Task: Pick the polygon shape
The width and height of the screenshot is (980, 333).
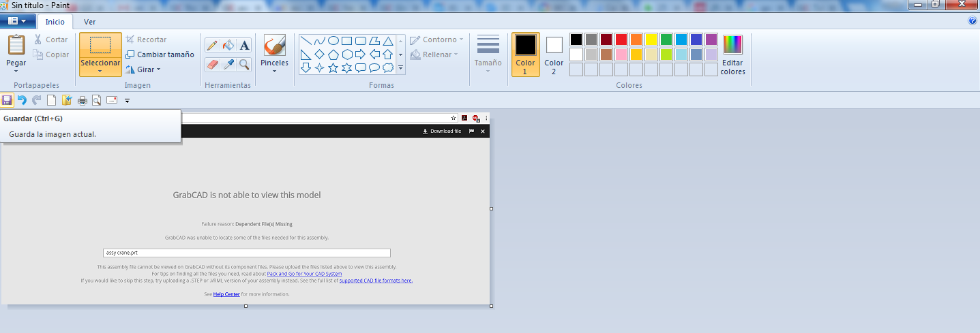Action: click(x=374, y=41)
